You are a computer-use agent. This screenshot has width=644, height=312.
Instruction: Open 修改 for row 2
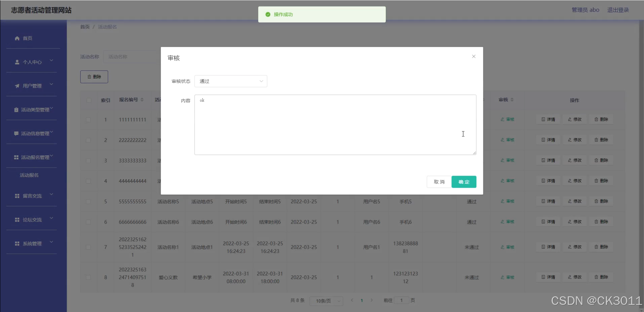(x=575, y=140)
